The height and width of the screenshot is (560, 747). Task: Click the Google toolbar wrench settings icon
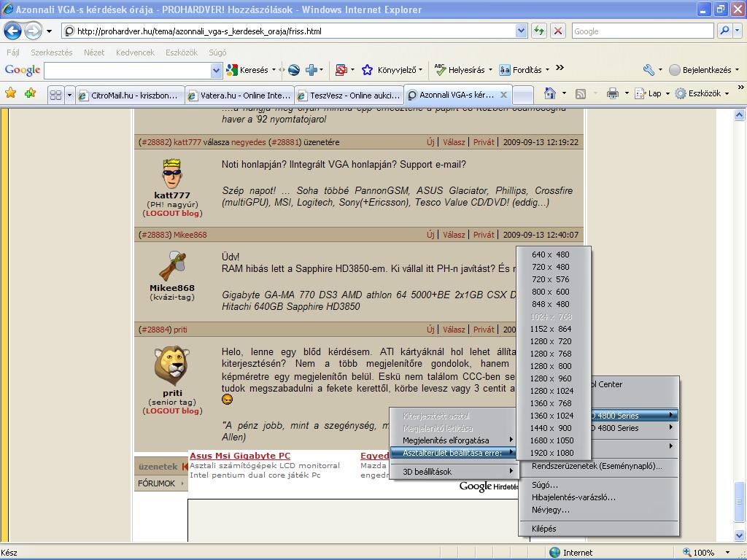tap(649, 70)
